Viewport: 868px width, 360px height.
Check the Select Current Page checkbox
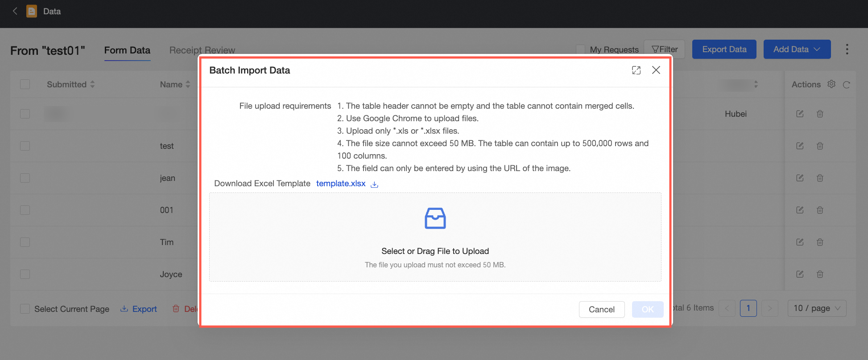click(x=25, y=309)
